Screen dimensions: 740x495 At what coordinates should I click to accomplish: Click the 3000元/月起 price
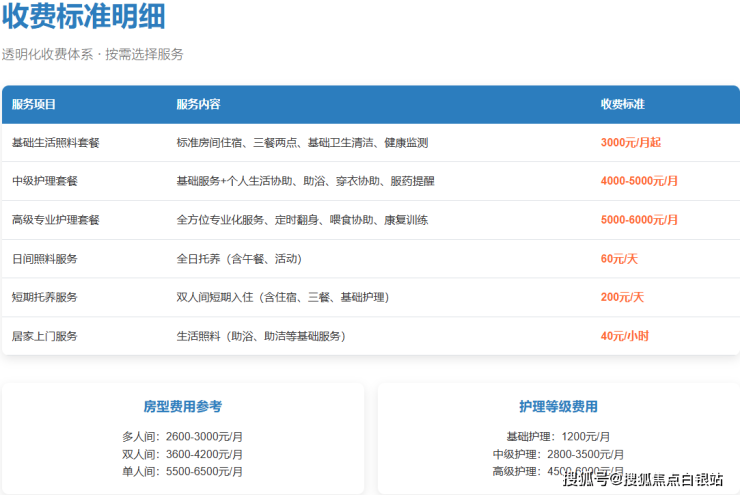pos(630,143)
